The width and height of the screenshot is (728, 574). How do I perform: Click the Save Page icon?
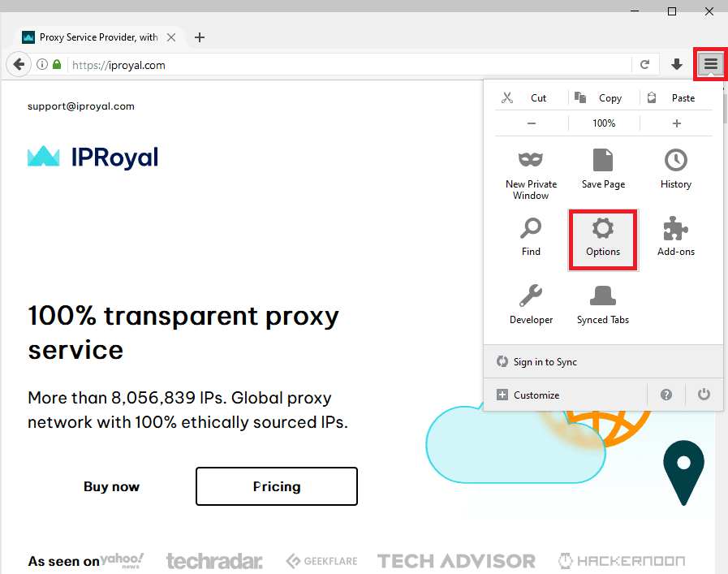pos(603,160)
